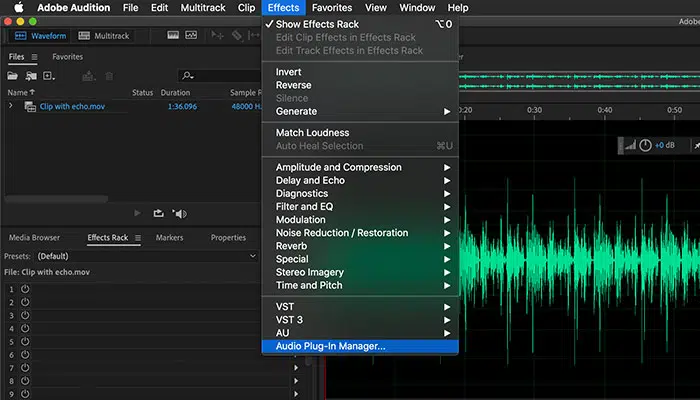Toggle power for effect slot 8
Viewport: 700px width, 400px height.
click(x=25, y=381)
